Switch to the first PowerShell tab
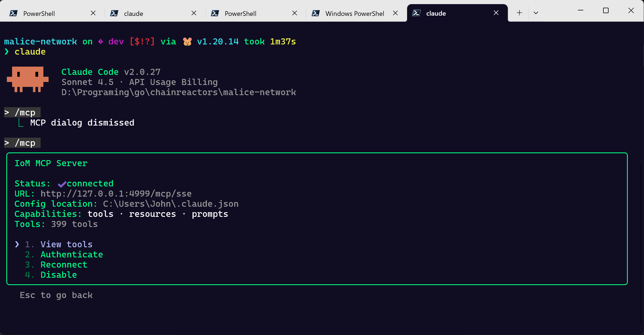 pyautogui.click(x=39, y=13)
